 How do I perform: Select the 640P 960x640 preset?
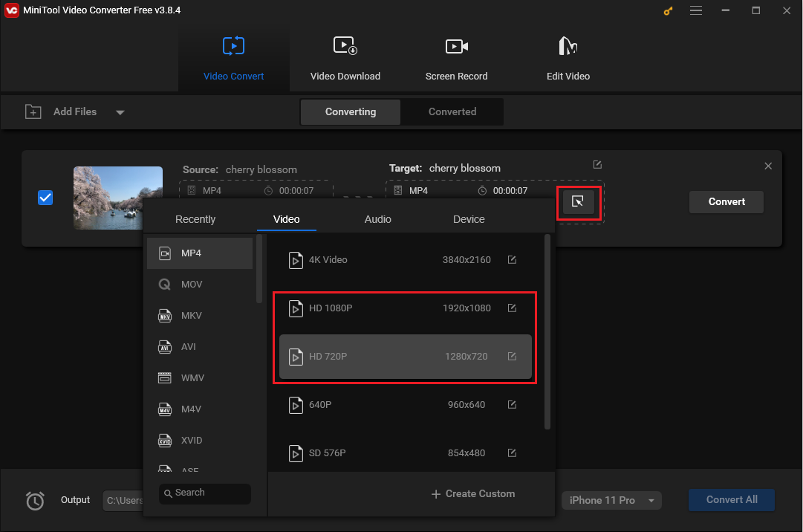coord(405,404)
